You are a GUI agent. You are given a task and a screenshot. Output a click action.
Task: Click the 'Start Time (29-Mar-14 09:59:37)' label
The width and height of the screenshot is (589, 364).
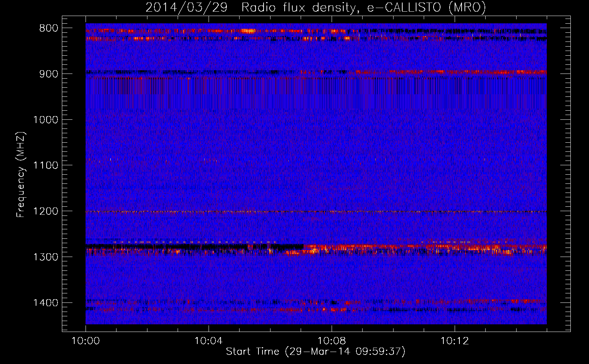point(316,352)
